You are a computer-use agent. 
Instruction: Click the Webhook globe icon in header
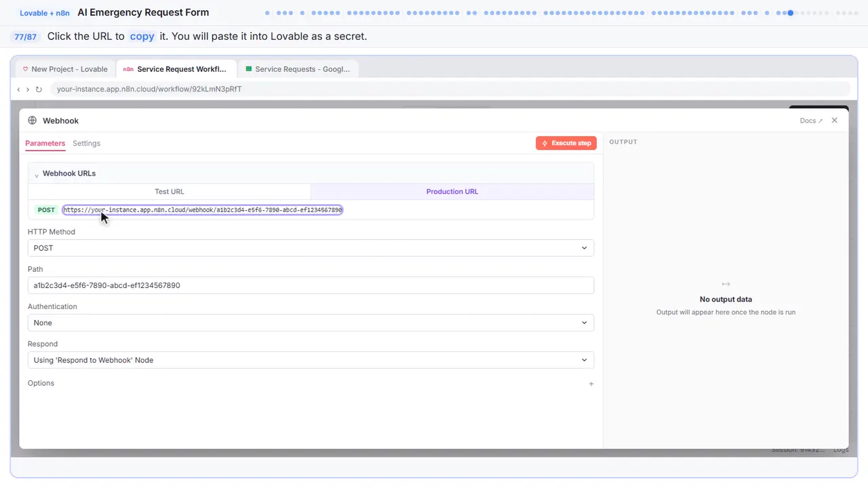[x=32, y=121]
